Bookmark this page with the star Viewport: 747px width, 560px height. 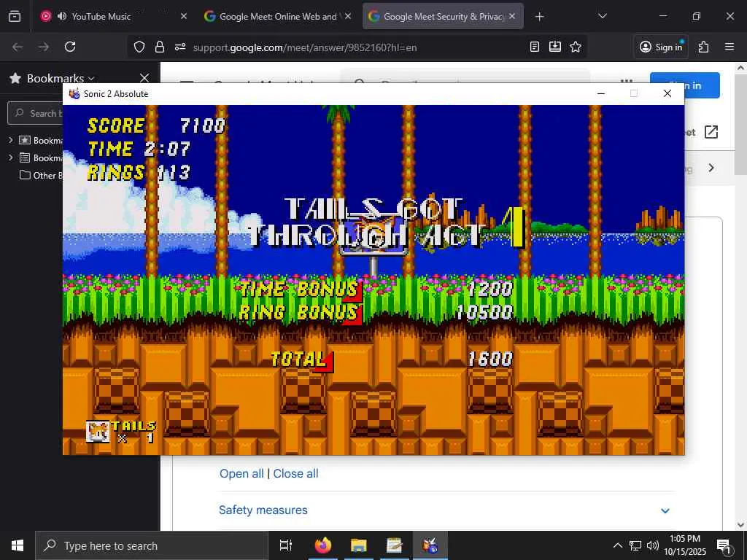(576, 47)
